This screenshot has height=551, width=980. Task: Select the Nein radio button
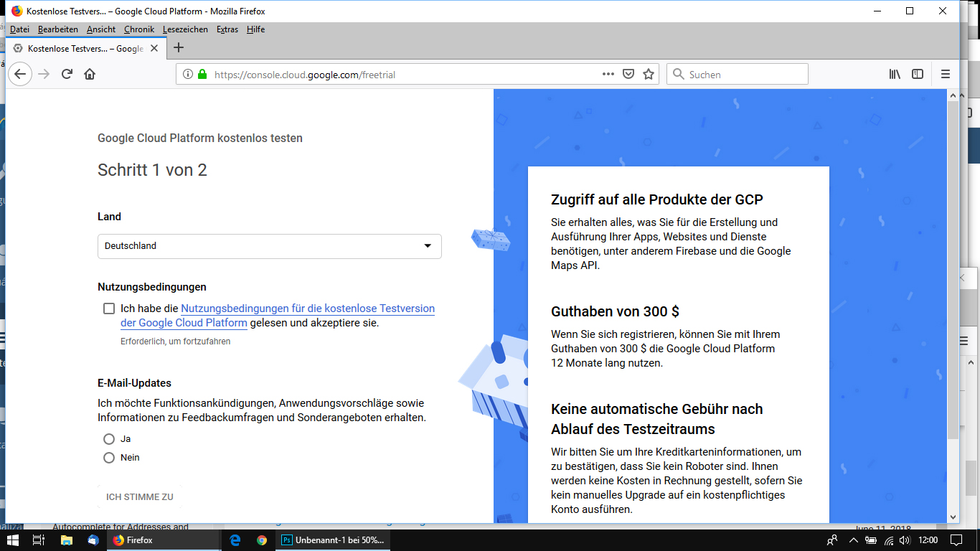click(109, 458)
